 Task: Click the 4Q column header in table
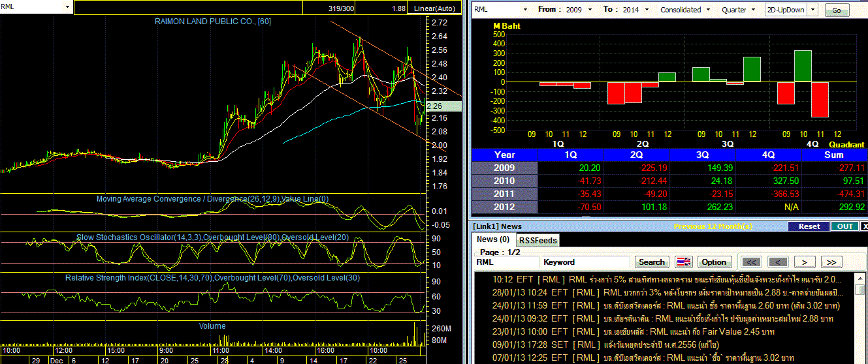[769, 155]
